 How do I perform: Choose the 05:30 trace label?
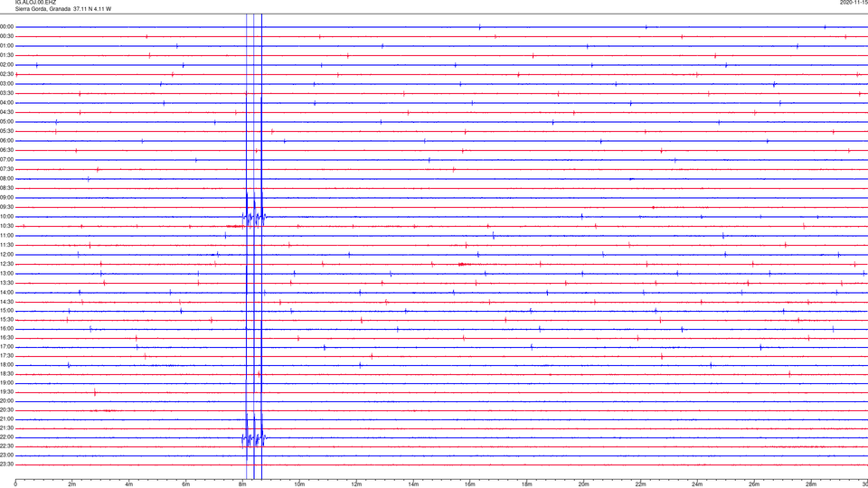7,131
